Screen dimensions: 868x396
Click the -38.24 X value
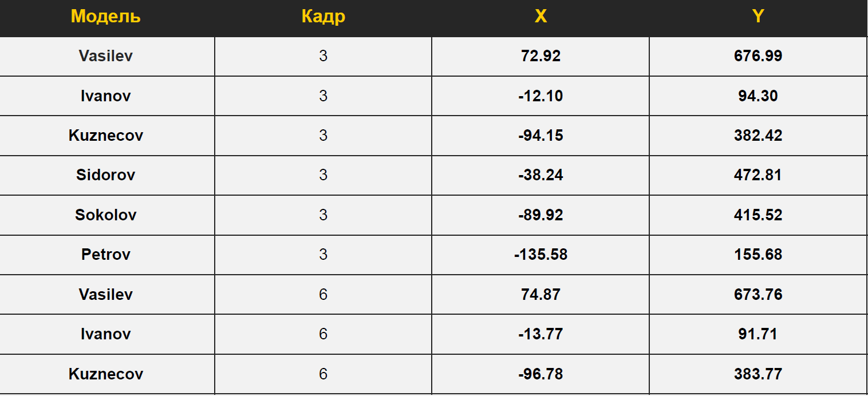540,175
